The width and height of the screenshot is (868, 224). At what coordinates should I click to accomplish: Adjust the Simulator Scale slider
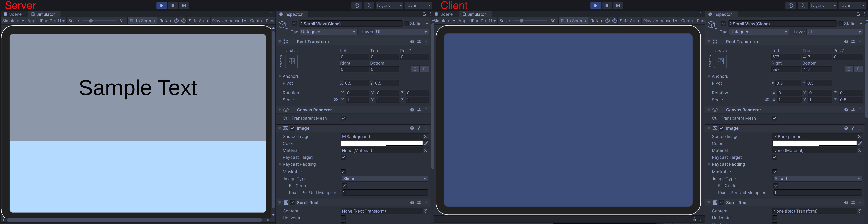point(91,21)
